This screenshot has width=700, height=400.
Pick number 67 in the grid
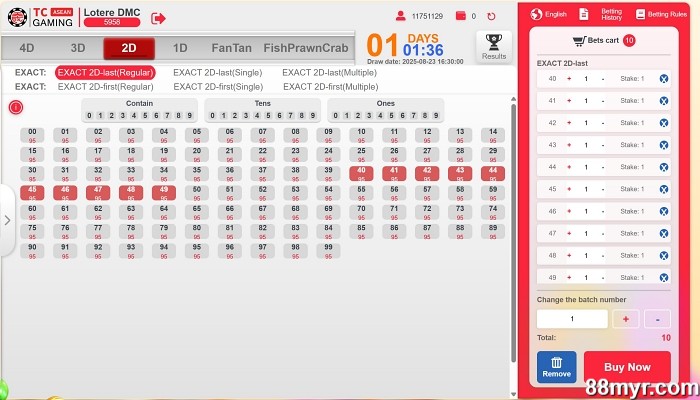pos(262,212)
